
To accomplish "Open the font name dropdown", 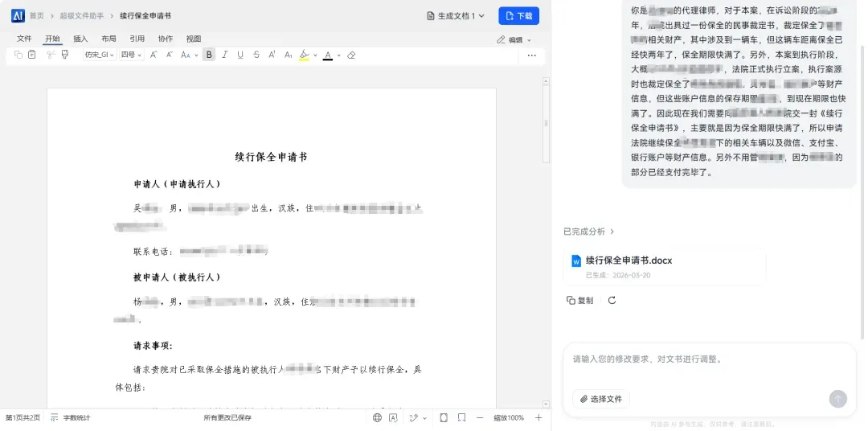I will click(100, 55).
